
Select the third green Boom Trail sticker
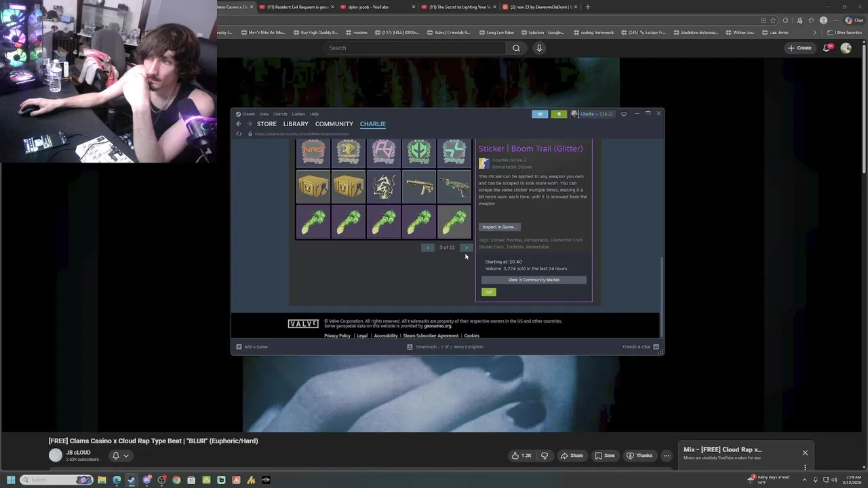(384, 222)
